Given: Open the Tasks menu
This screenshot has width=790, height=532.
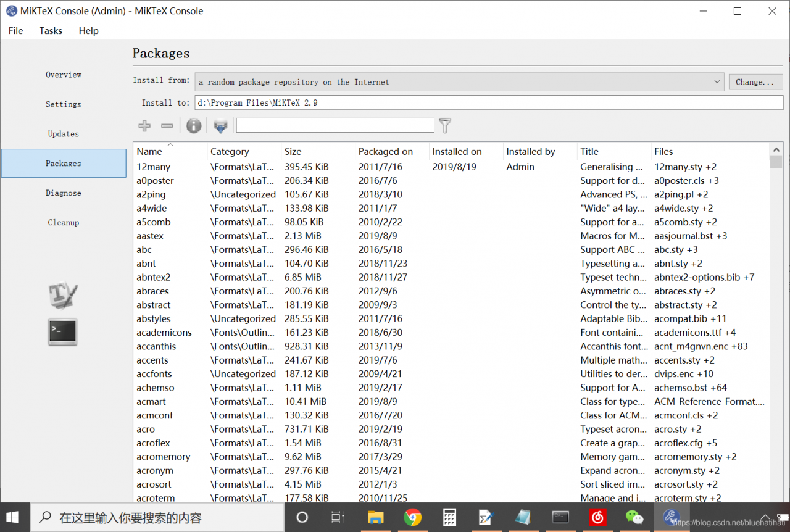Looking at the screenshot, I should coord(51,31).
